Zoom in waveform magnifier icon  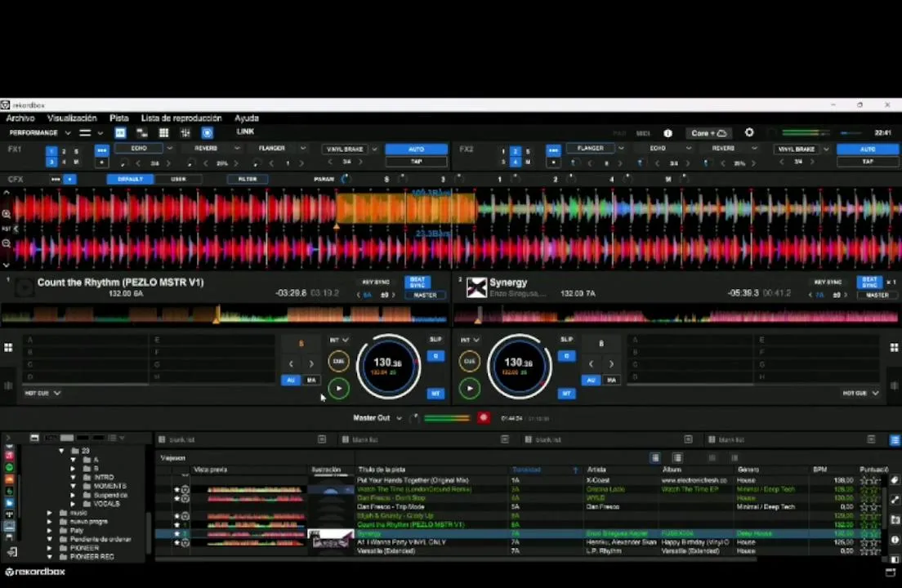click(x=7, y=214)
